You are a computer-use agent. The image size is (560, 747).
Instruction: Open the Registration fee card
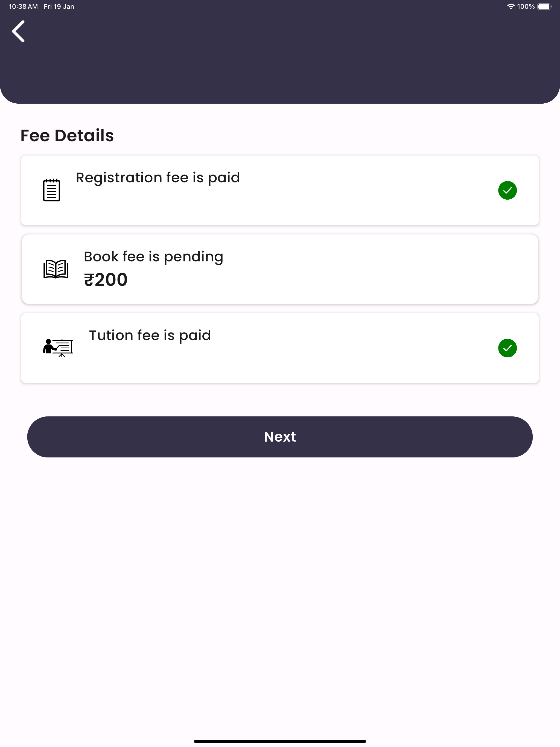click(280, 191)
